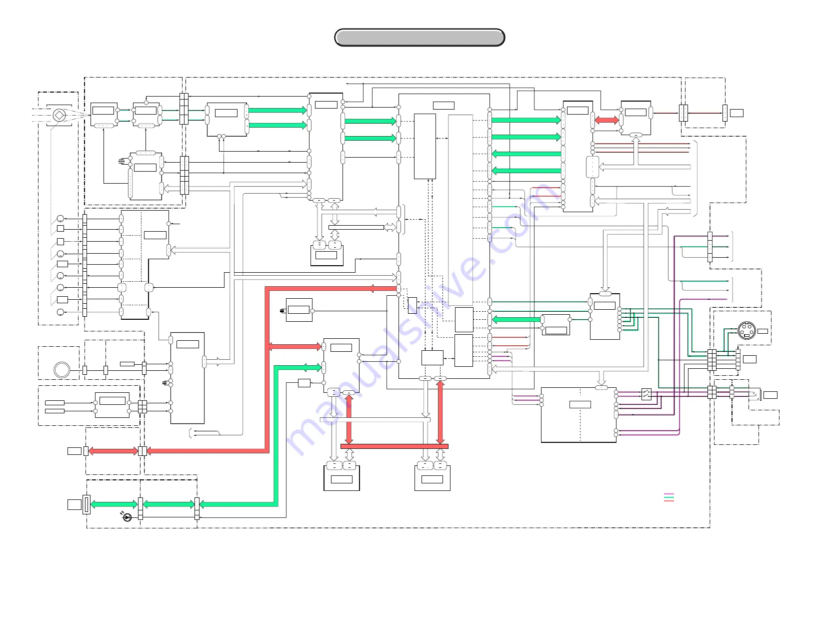
Task: Click the switch contacts symbol
Action: [x=646, y=394]
